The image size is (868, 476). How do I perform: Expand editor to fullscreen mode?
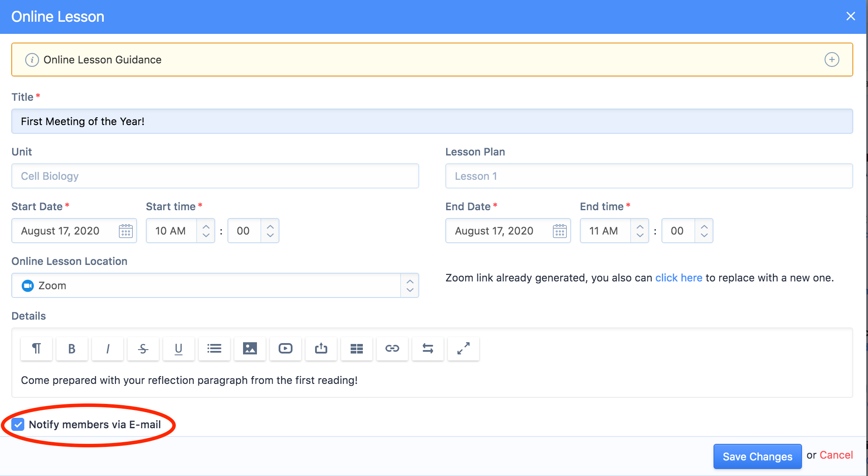pyautogui.click(x=463, y=349)
